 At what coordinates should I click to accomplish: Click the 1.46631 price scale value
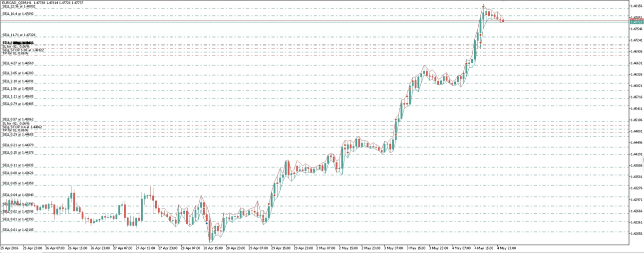(x=636, y=63)
